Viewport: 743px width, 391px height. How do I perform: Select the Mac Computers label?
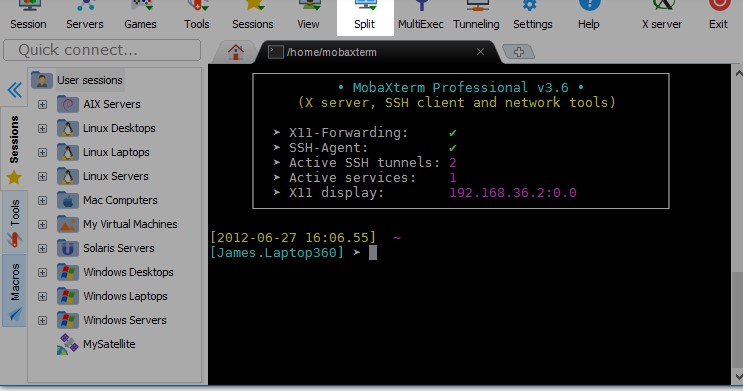[120, 200]
